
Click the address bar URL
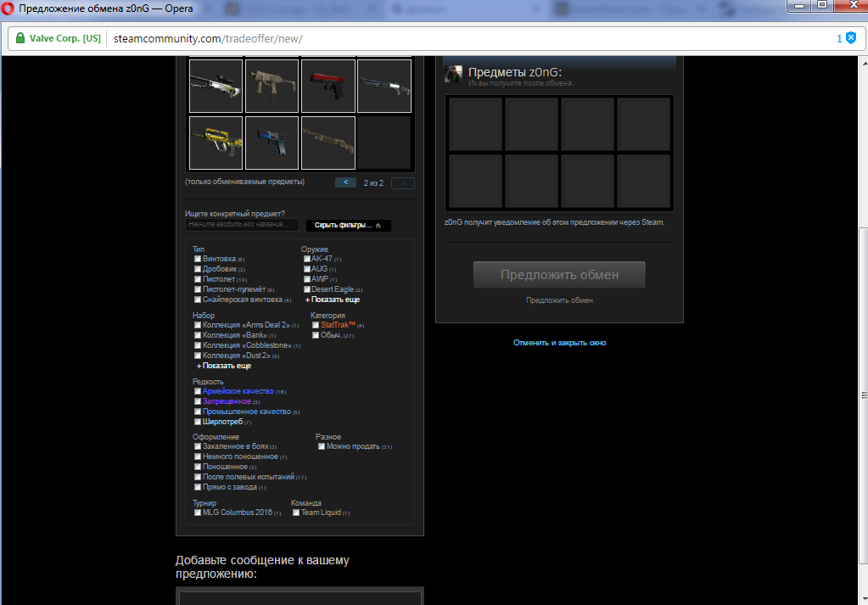click(208, 39)
